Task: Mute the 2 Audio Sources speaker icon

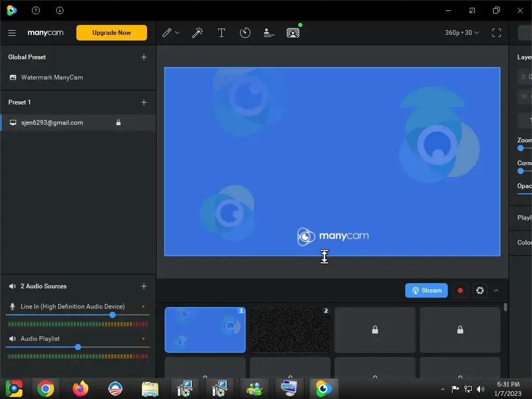Action: click(12, 286)
